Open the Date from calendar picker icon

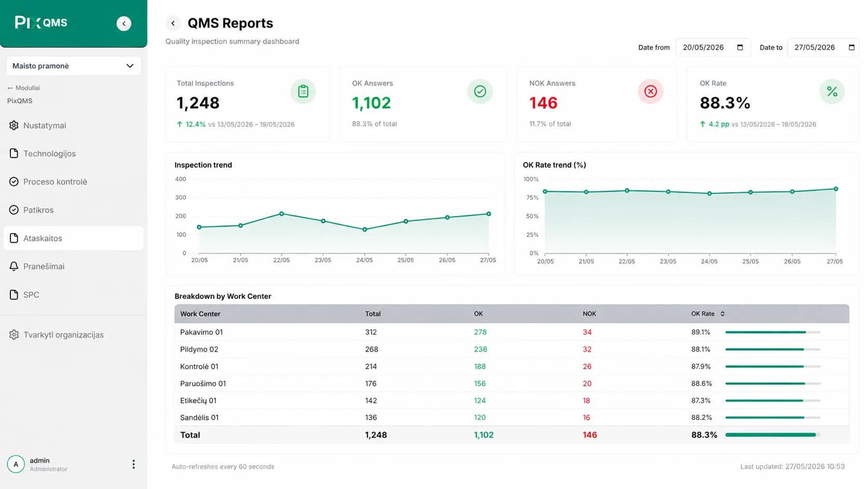(740, 47)
